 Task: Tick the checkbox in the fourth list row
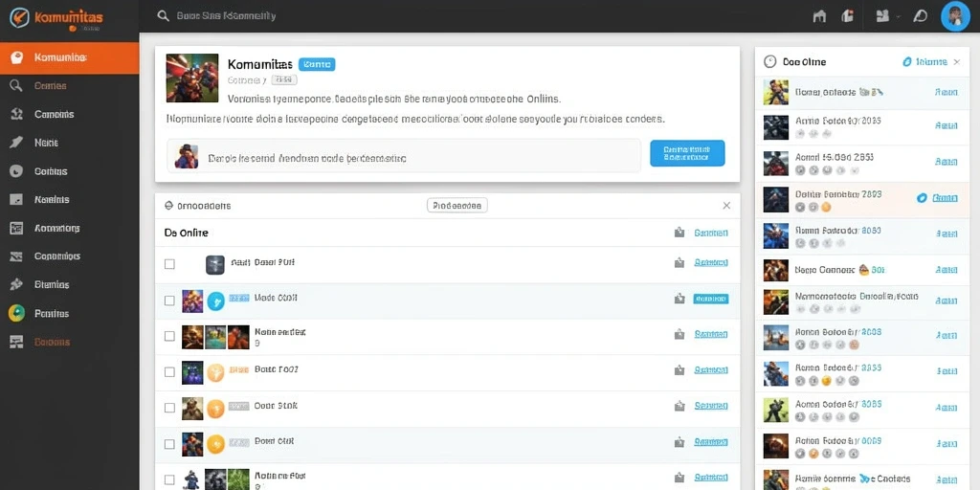[169, 372]
